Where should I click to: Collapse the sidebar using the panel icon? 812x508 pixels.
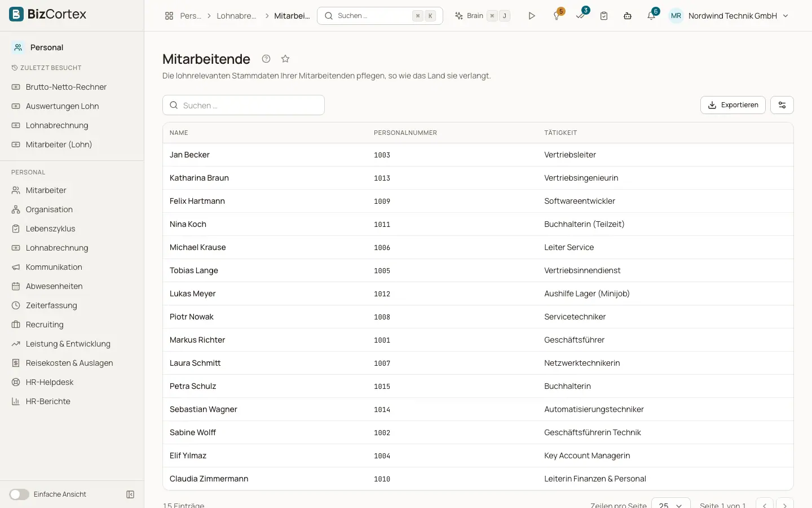130,494
